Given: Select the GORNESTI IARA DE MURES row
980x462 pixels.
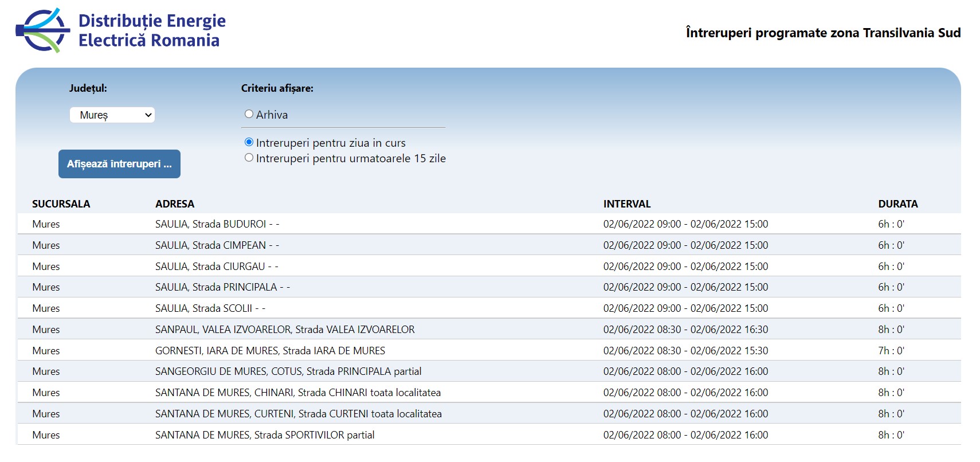Looking at the screenshot, I should (x=270, y=351).
